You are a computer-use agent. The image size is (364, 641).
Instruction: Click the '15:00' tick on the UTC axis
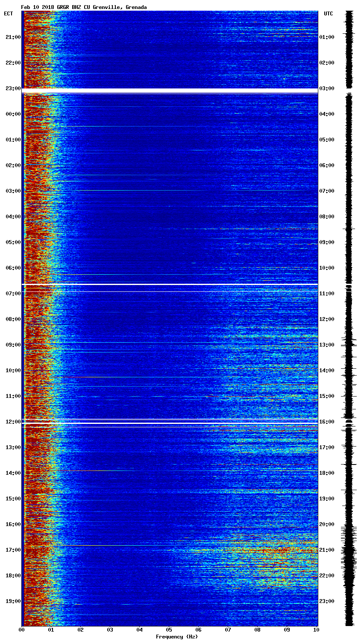pyautogui.click(x=327, y=396)
